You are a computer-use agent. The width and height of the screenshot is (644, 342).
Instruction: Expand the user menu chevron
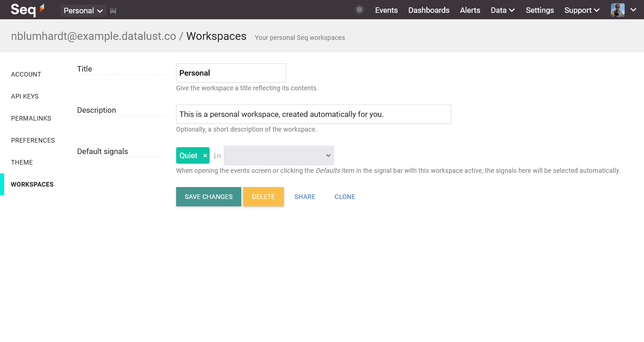tap(633, 10)
